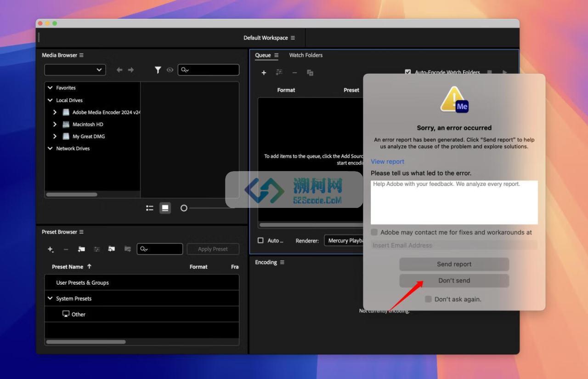Screen dimensions: 588x379
Task: Open the Media Browser file type filter
Action: tap(158, 70)
